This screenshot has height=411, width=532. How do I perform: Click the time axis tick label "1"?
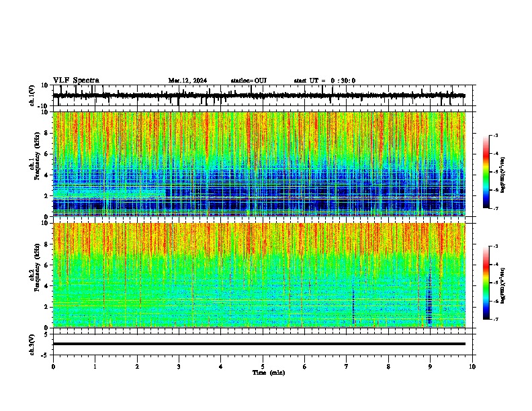pos(95,367)
